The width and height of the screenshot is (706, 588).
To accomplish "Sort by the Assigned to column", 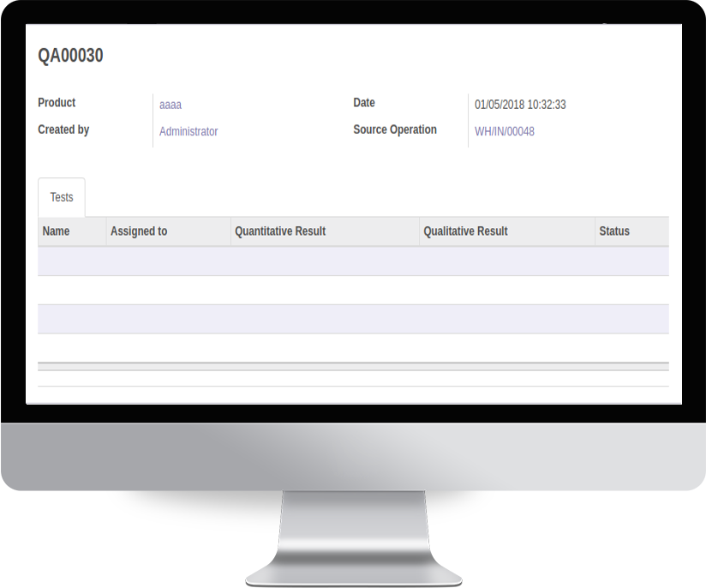I will pos(169,231).
